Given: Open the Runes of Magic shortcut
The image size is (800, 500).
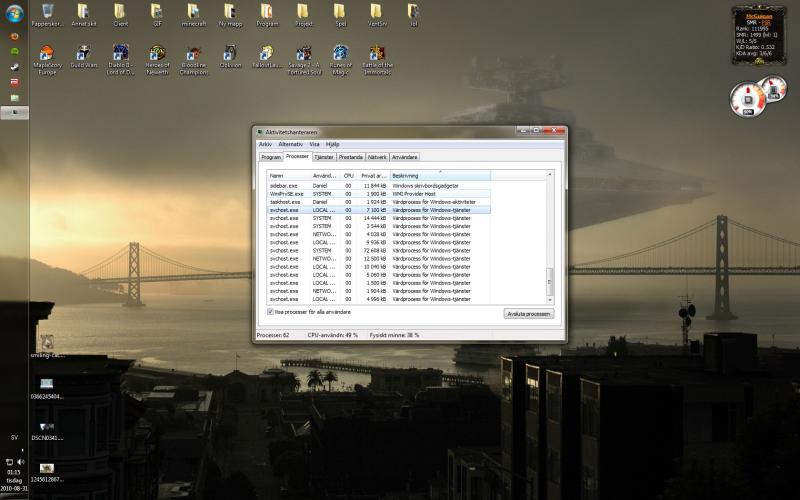Looking at the screenshot, I should tap(340, 54).
